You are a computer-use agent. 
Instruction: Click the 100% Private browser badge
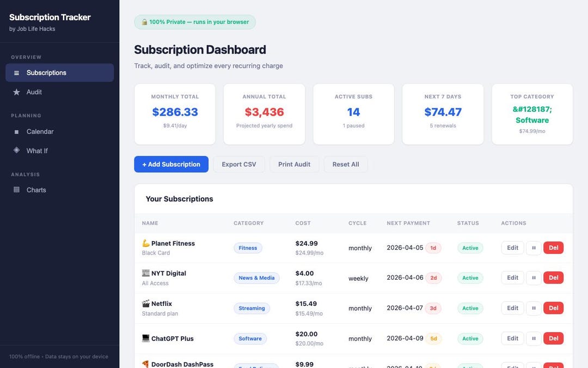(195, 22)
